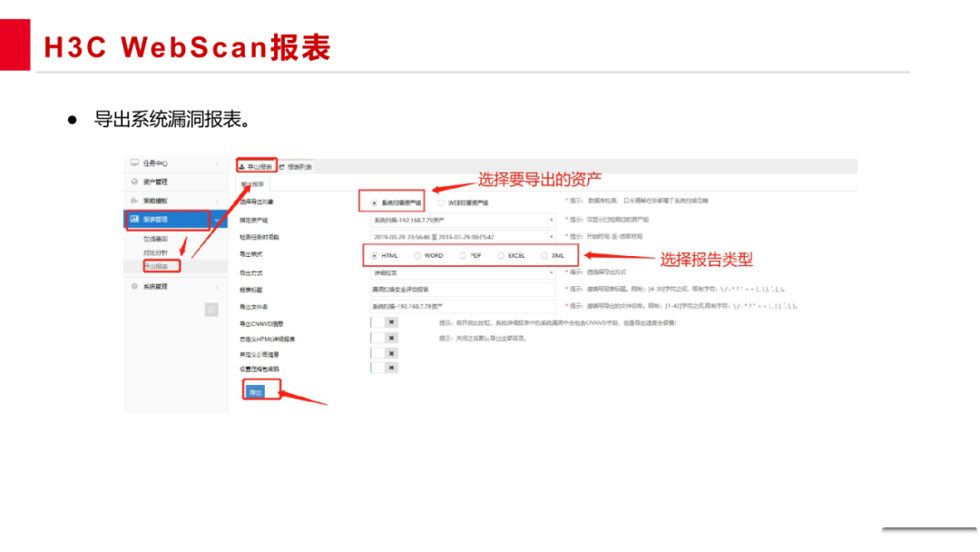Screen dimensions: 980x552
Task: Choose EXCEL export format
Action: [501, 255]
